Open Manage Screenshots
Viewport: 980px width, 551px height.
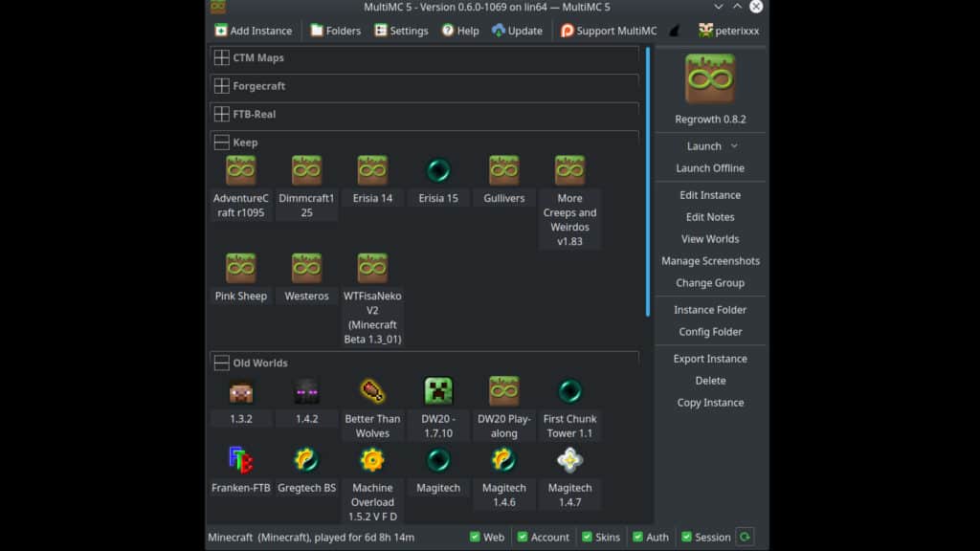coord(710,260)
